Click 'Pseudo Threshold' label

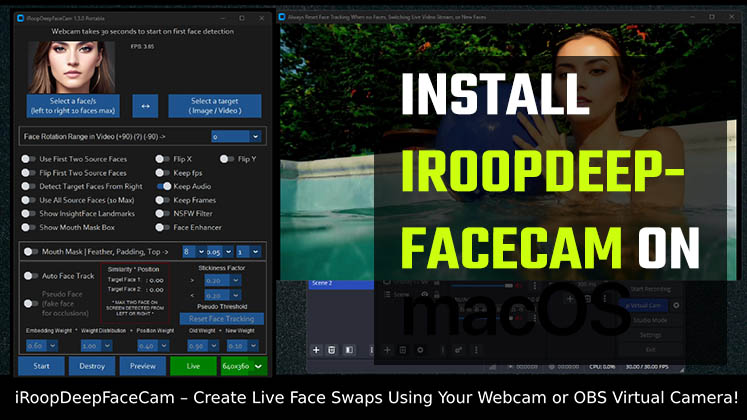[x=222, y=307]
